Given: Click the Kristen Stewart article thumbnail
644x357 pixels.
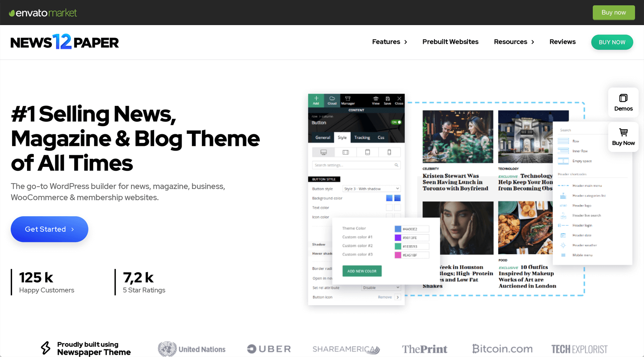Looking at the screenshot, I should [x=458, y=136].
